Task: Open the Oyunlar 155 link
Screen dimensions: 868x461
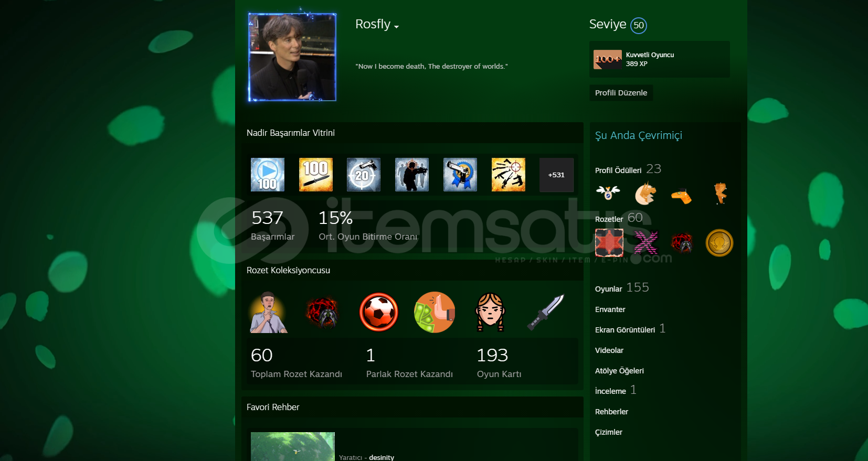Action: (622, 287)
